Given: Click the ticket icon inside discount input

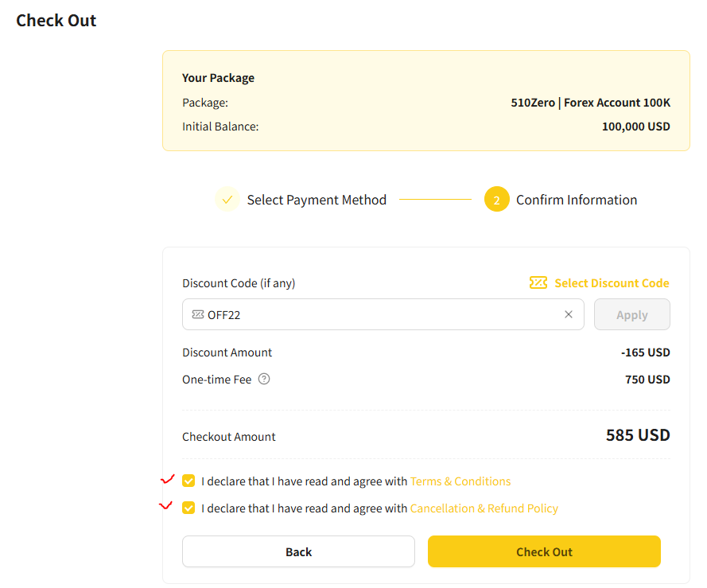Looking at the screenshot, I should [198, 314].
